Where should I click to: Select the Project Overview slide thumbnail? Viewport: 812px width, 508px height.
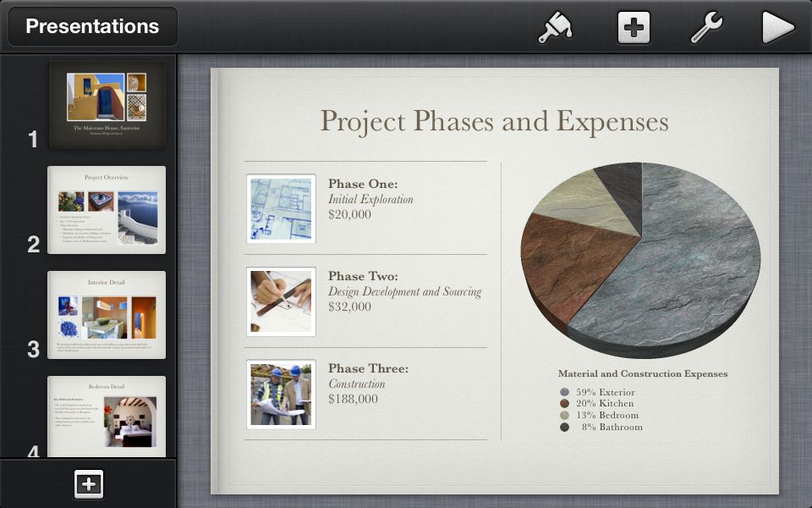click(106, 210)
